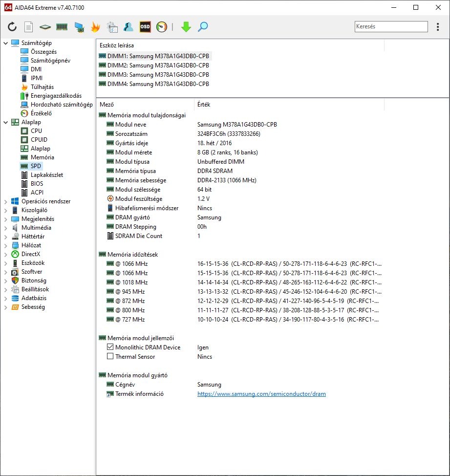Open the IPMI tree item

[37, 78]
